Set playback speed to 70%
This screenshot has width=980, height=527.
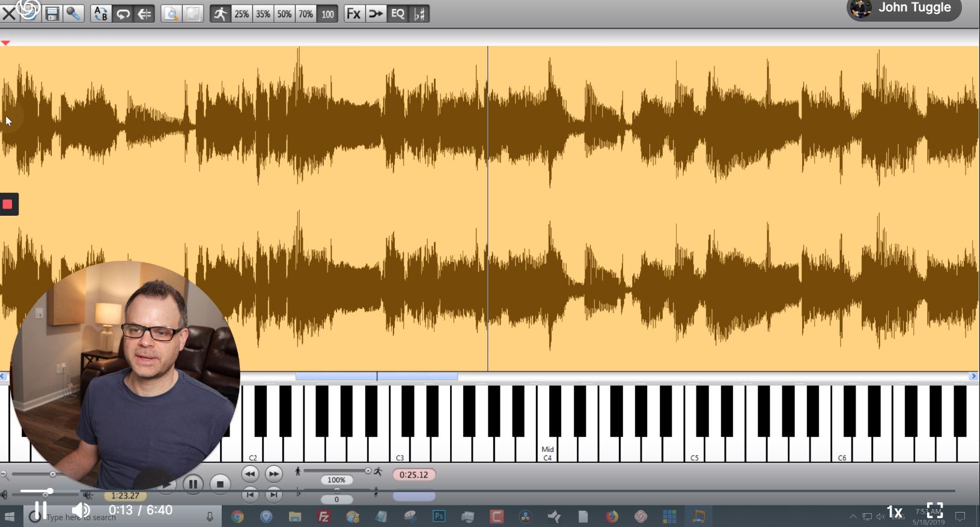(x=306, y=13)
